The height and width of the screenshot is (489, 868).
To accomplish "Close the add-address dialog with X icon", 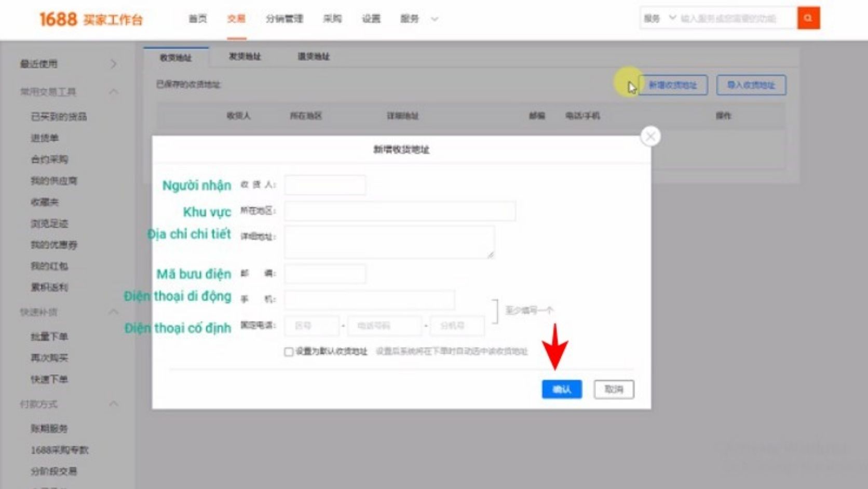I will coord(650,137).
